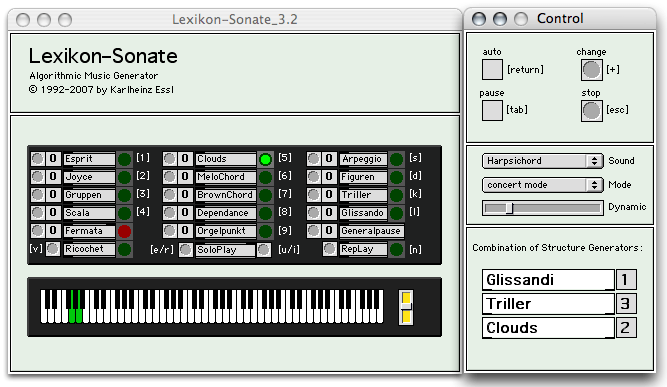Toggle the bright green Clouds indicator LED
Screen dimensions: 667x387
pyautogui.click(x=265, y=159)
